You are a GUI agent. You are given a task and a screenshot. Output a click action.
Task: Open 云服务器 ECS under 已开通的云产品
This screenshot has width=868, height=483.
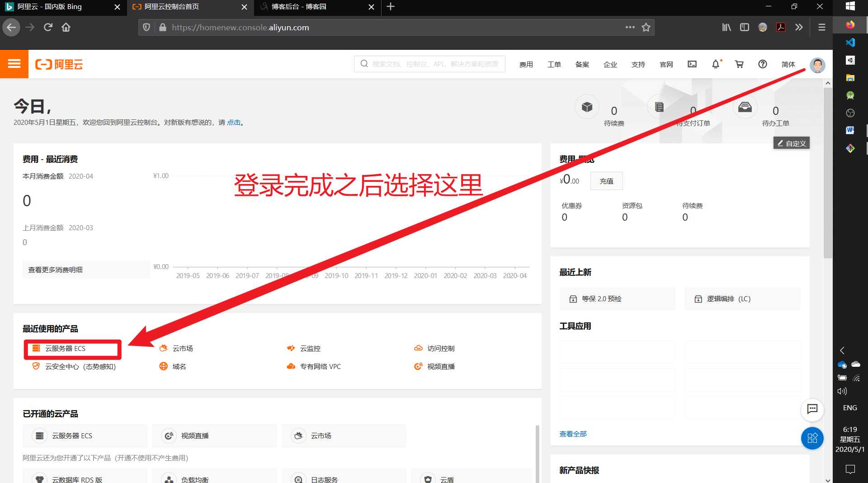pyautogui.click(x=85, y=436)
